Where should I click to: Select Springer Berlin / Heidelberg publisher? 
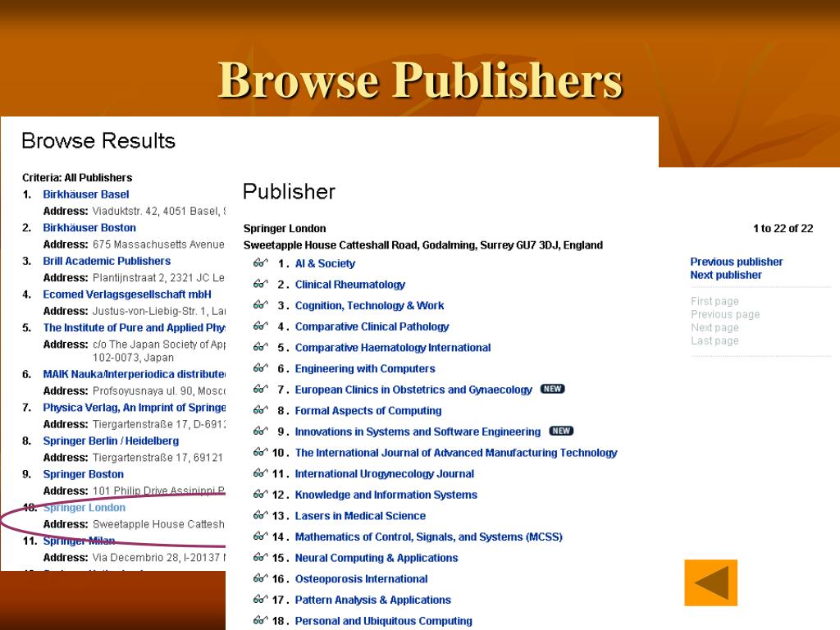(111, 441)
